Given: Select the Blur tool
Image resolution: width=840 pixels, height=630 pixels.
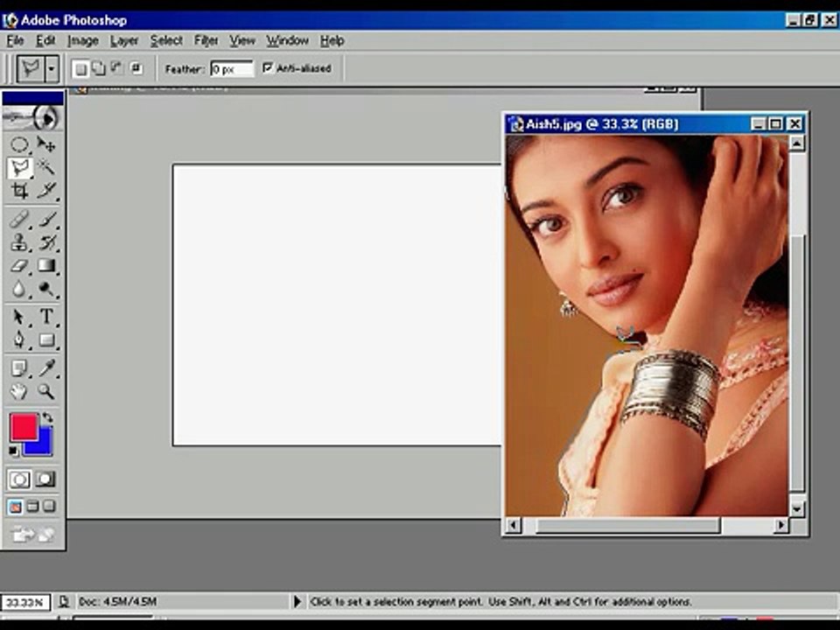Looking at the screenshot, I should (19, 290).
